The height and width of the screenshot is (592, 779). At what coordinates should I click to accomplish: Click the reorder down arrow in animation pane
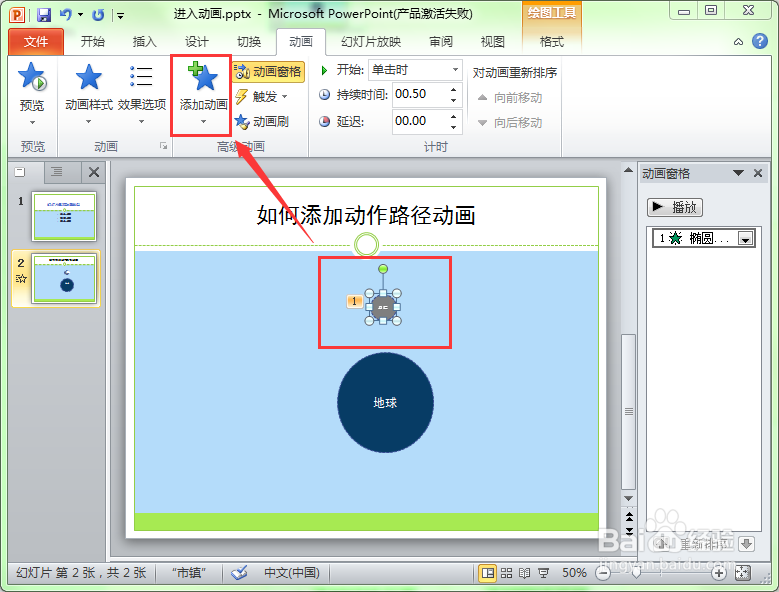click(x=746, y=544)
